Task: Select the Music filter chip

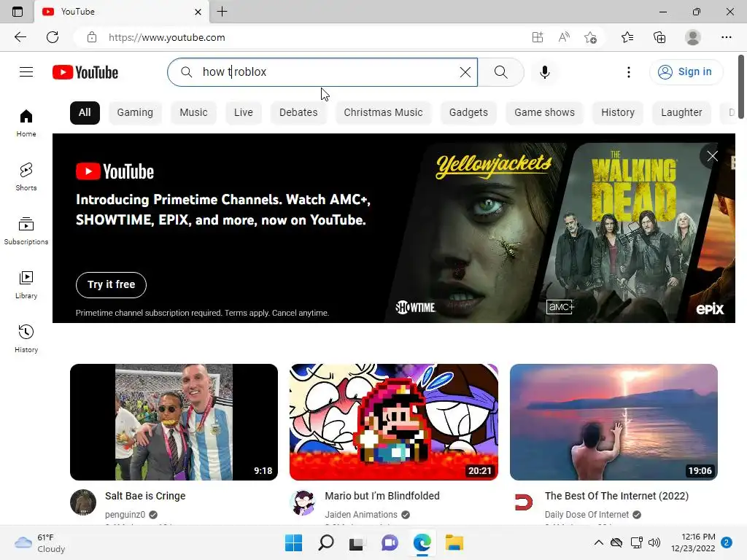Action: click(193, 112)
